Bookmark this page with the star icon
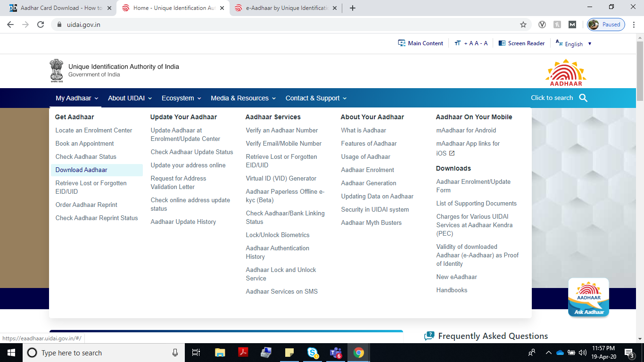Screen dimensions: 644x362 coord(523,25)
